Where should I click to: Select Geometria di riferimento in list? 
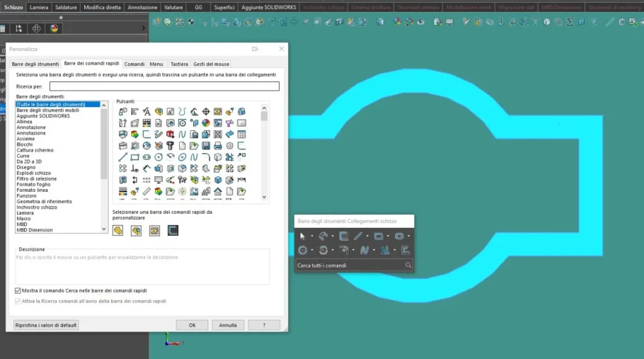(44, 201)
